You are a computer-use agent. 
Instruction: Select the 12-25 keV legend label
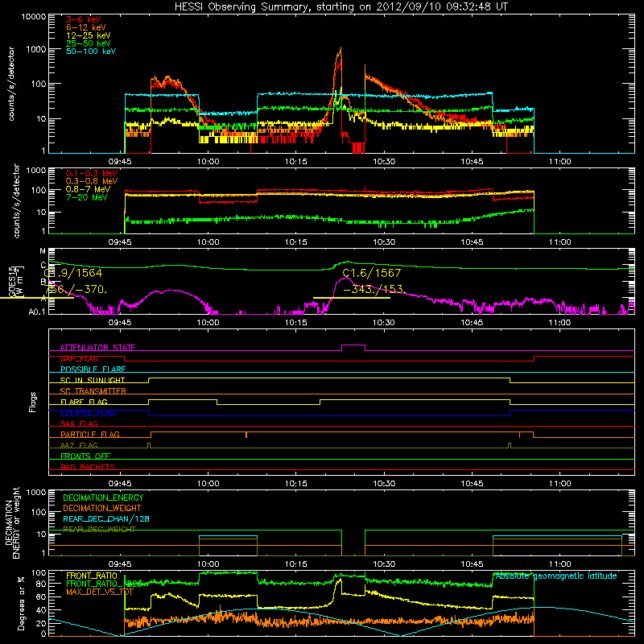click(x=88, y=35)
